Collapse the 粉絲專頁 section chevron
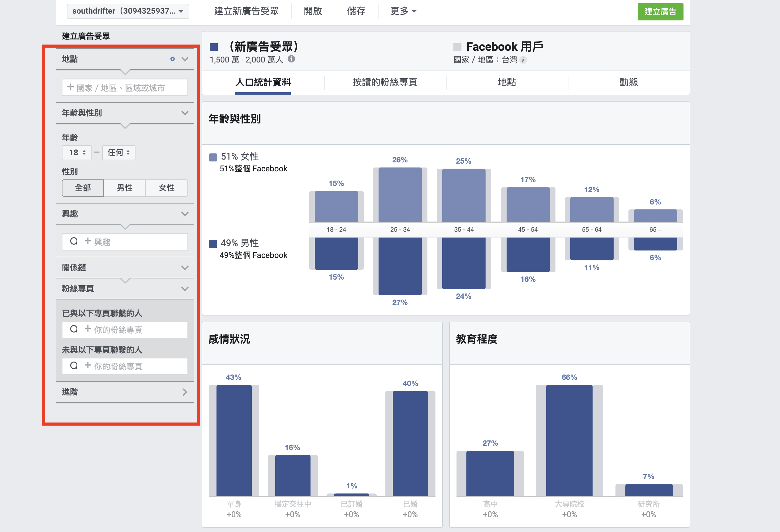Viewport: 780px width, 532px height. (185, 289)
